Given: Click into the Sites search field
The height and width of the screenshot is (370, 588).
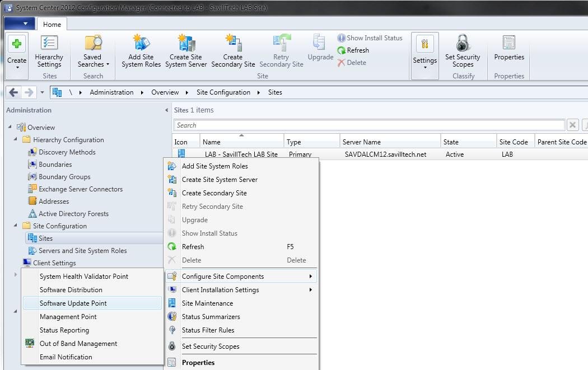Looking at the screenshot, I should pyautogui.click(x=369, y=125).
